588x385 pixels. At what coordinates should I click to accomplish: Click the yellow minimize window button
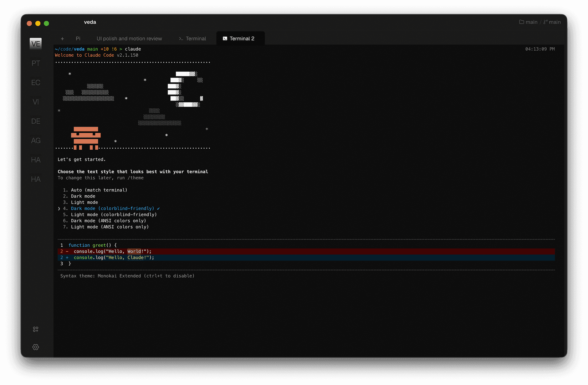[x=38, y=24]
